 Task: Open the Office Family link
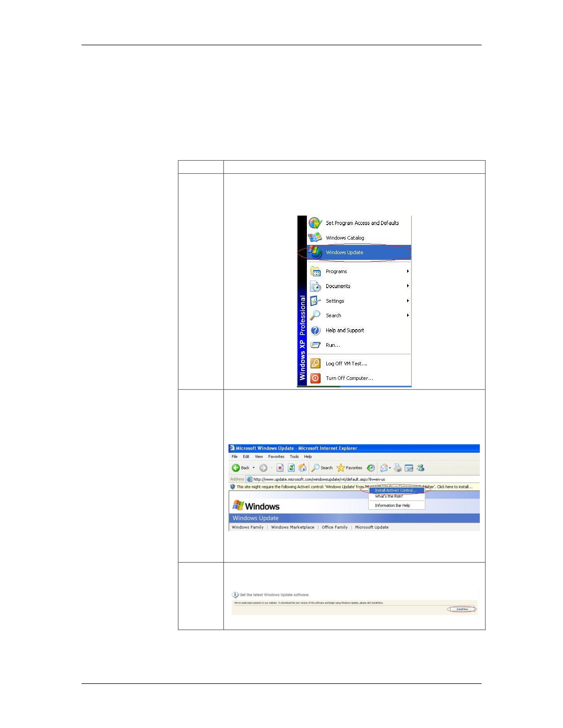(x=335, y=527)
